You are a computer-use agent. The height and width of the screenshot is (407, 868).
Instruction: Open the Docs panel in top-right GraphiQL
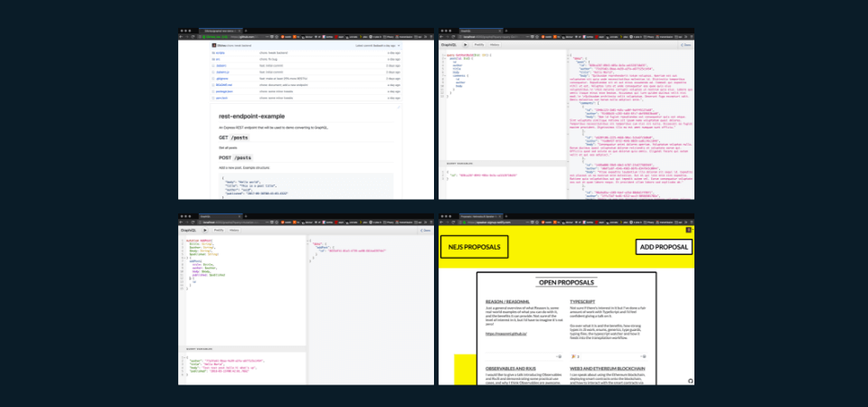click(686, 44)
